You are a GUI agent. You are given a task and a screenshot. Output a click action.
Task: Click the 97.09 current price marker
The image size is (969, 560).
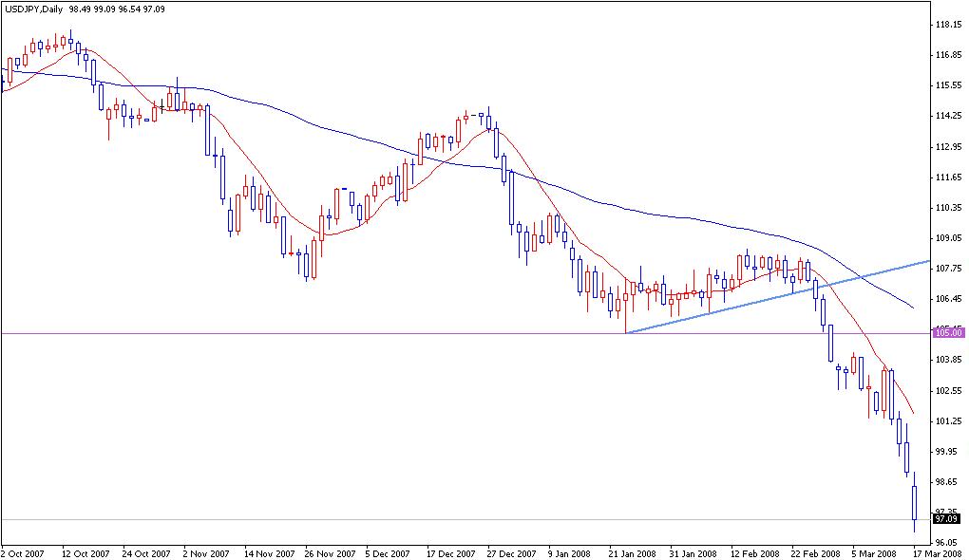pos(946,518)
